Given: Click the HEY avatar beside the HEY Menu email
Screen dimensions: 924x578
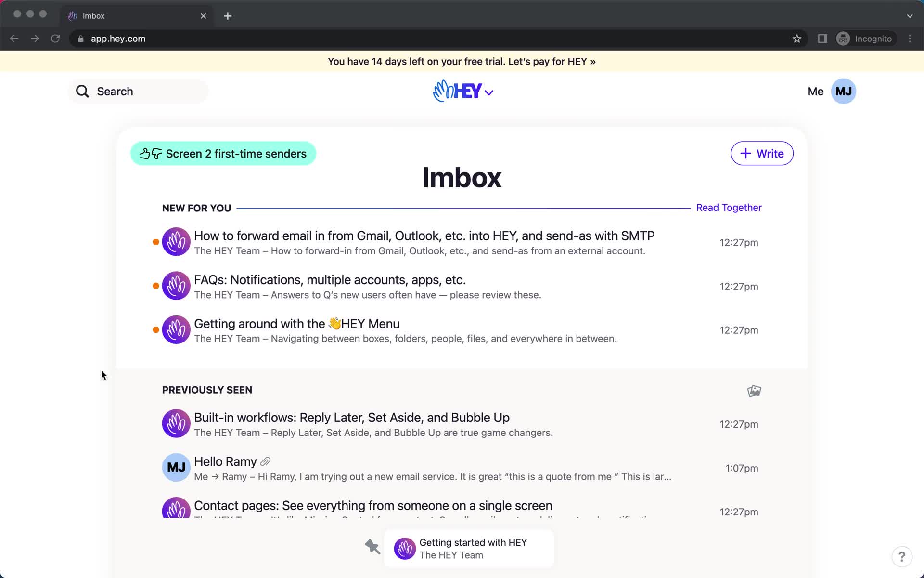Looking at the screenshot, I should (x=176, y=329).
